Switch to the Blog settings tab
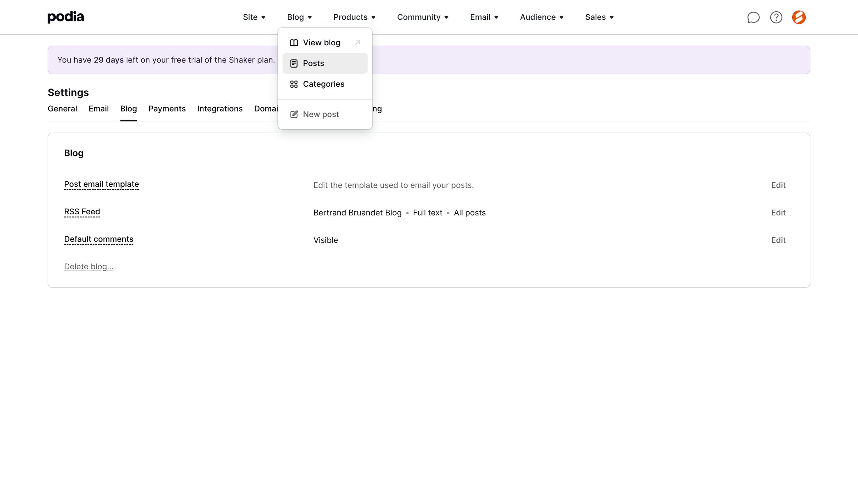 pyautogui.click(x=128, y=109)
